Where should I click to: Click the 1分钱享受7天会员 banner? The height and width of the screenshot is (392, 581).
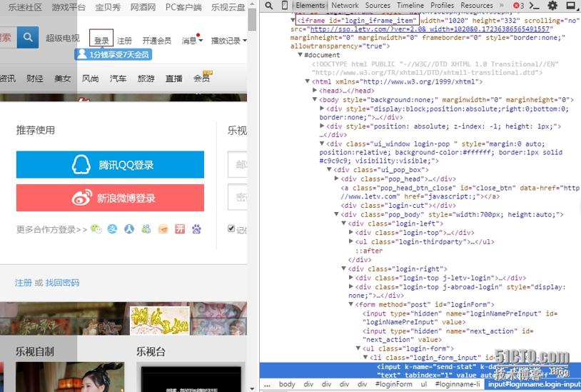113,54
